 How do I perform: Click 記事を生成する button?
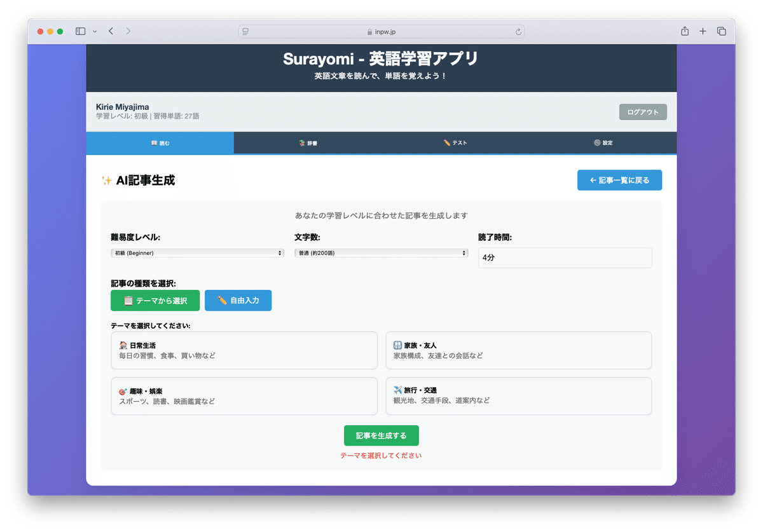tap(381, 435)
